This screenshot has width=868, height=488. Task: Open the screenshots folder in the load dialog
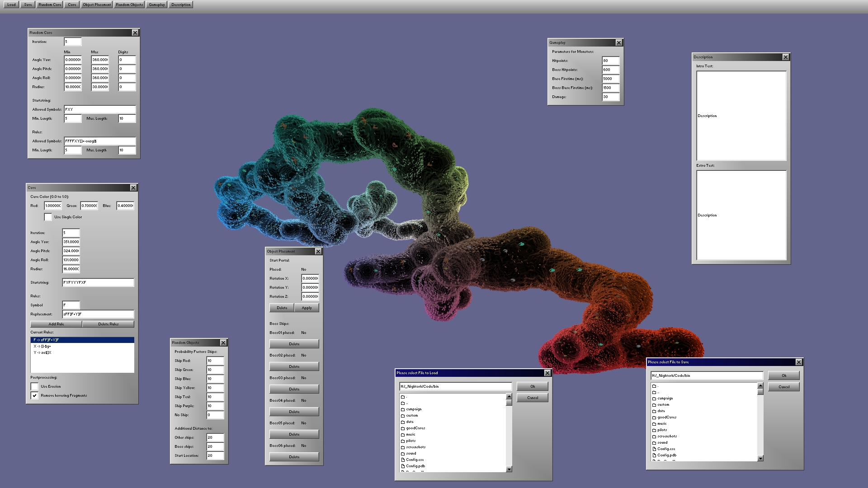[415, 447]
